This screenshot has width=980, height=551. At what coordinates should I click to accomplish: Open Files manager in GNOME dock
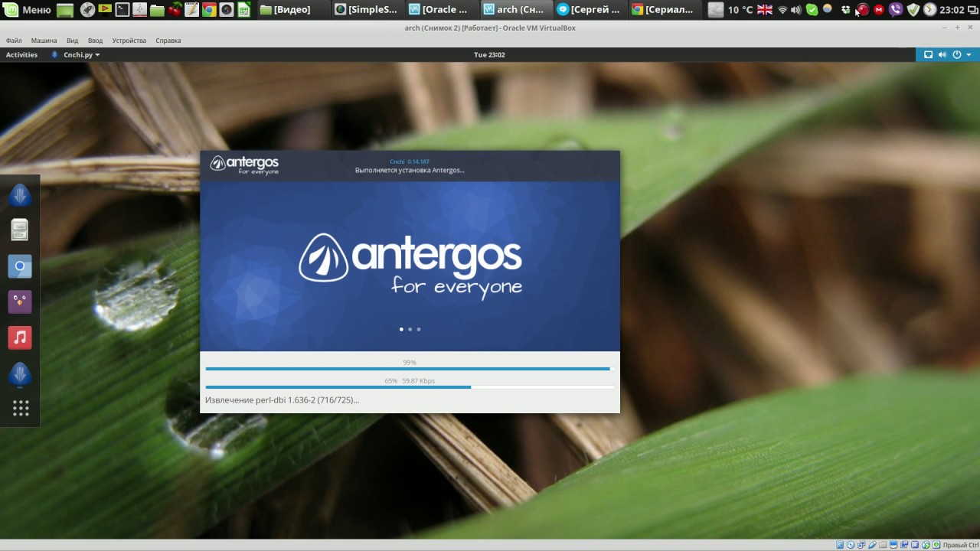click(x=20, y=230)
